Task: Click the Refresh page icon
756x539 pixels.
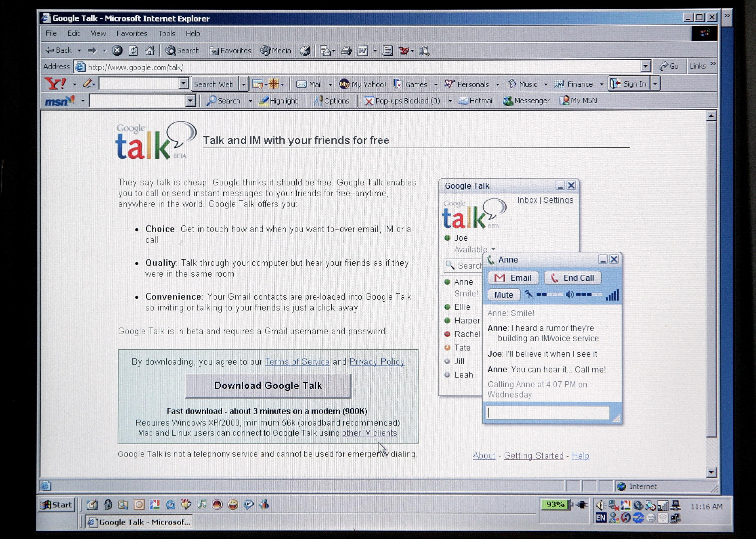Action: 133,51
